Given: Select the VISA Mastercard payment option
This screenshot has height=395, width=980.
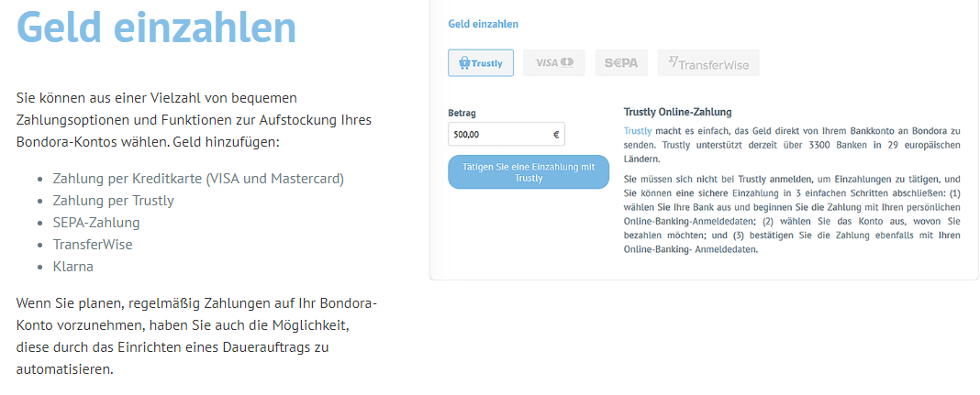Looking at the screenshot, I should tap(553, 63).
